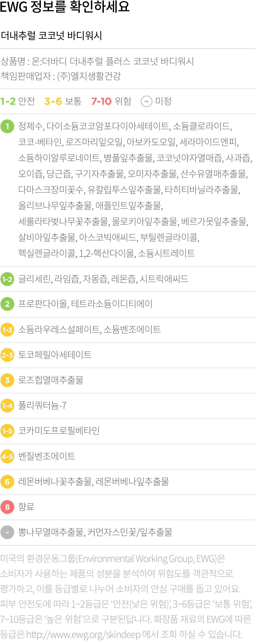Click the yellow 1-4 grade badge
The width and height of the screenshot is (256, 644).
click(x=7, y=405)
